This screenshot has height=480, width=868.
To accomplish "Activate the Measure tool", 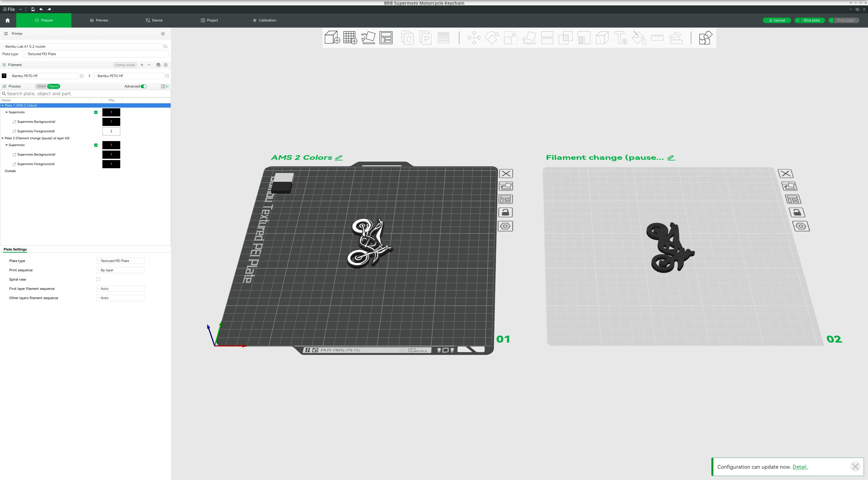I will tap(657, 38).
